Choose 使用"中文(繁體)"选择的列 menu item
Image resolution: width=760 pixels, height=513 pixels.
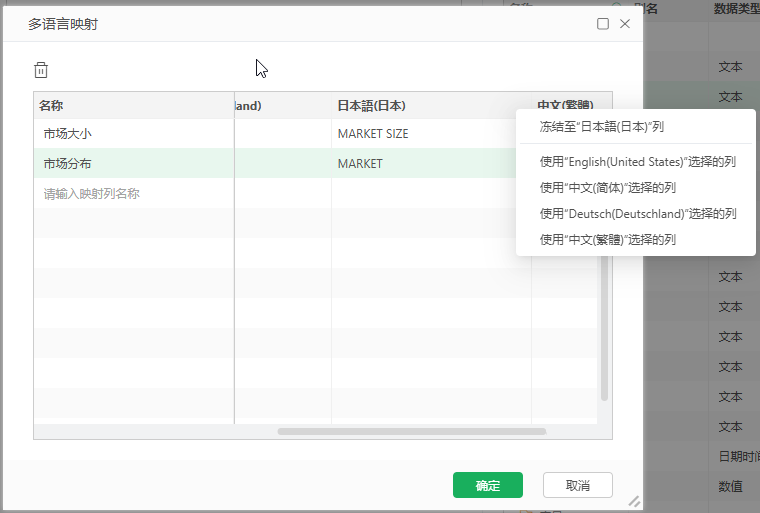(607, 240)
